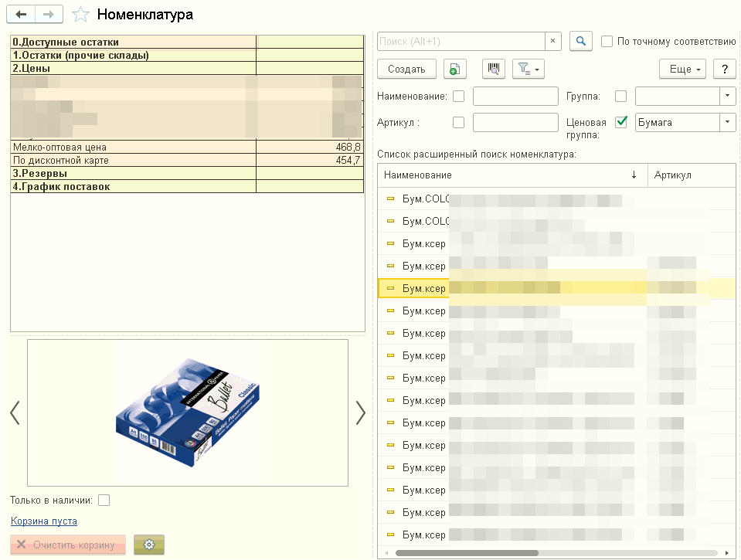Open the 'Еще' menu
This screenshot has width=741, height=560.
click(x=683, y=70)
